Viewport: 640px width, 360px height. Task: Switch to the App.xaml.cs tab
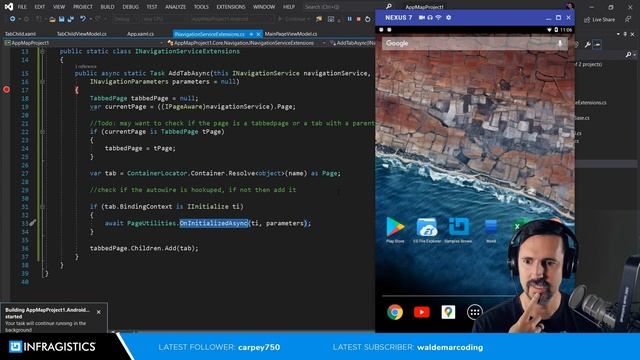tap(140, 34)
